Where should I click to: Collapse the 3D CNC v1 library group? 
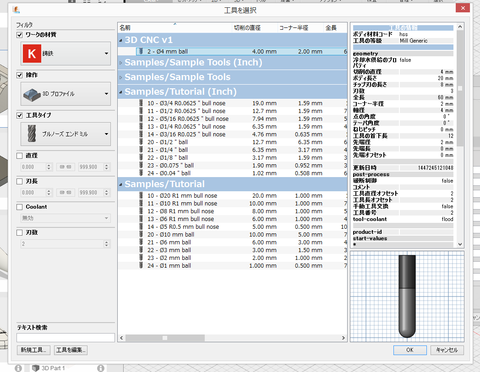point(121,40)
